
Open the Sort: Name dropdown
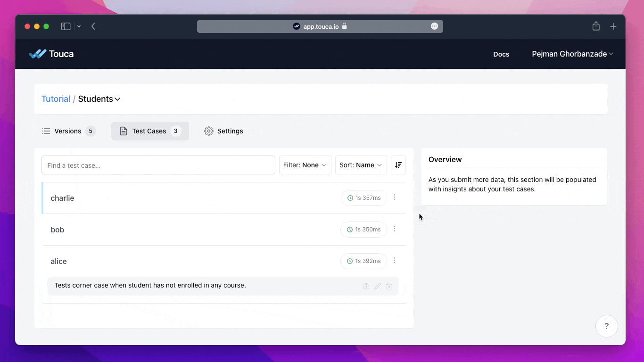(x=361, y=165)
